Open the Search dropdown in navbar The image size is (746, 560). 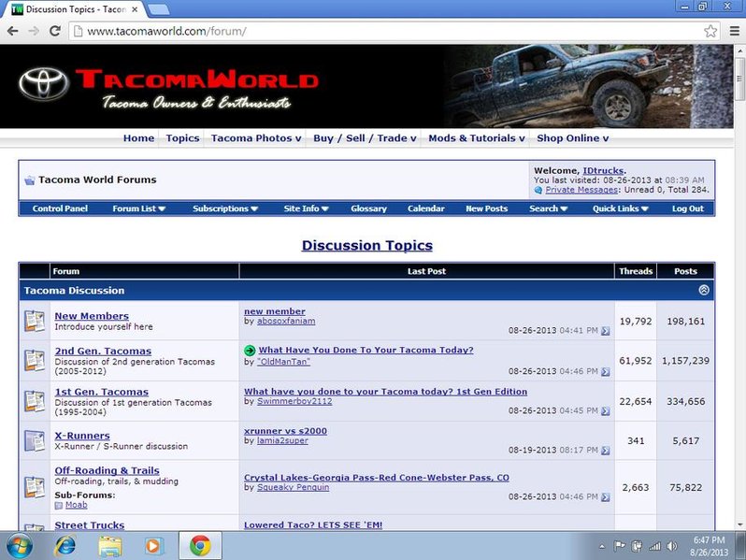click(548, 208)
